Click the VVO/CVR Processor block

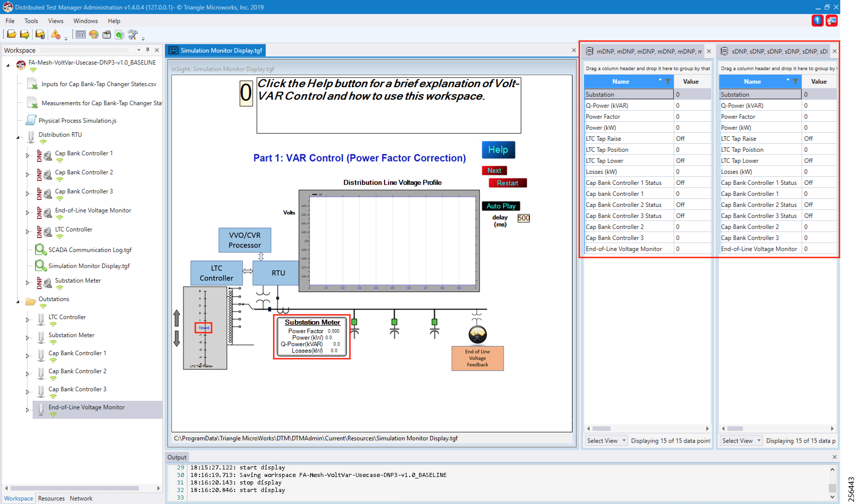tap(245, 240)
